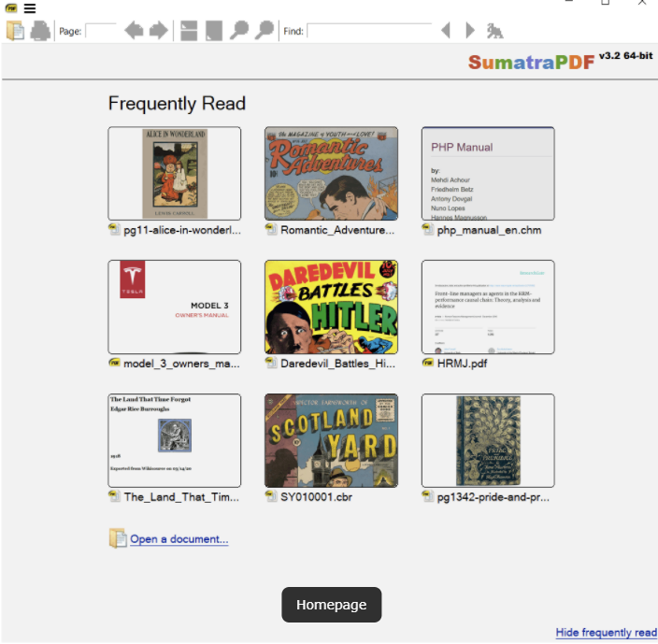Click pg1342-pride-and-pr... file name
The image size is (658, 644).
click(x=493, y=497)
